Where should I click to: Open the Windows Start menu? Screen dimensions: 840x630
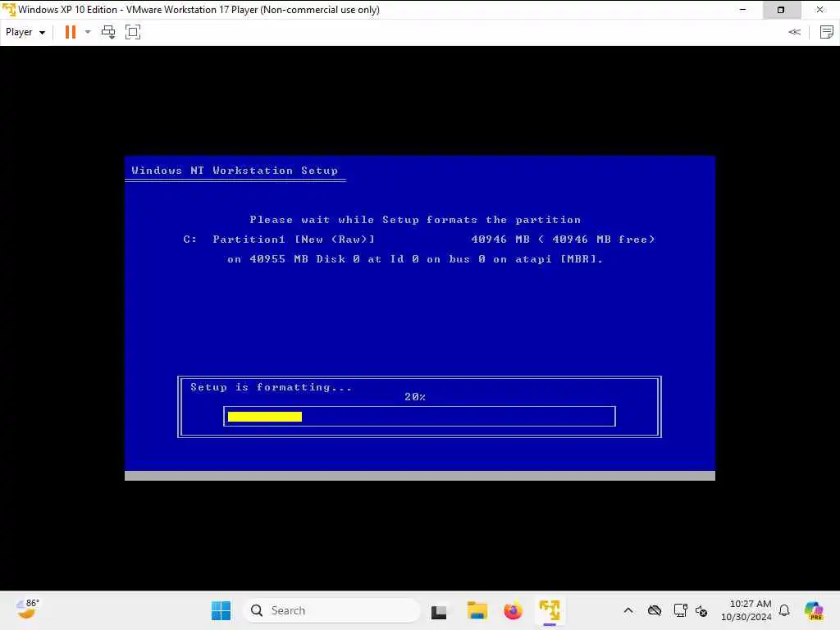(221, 610)
